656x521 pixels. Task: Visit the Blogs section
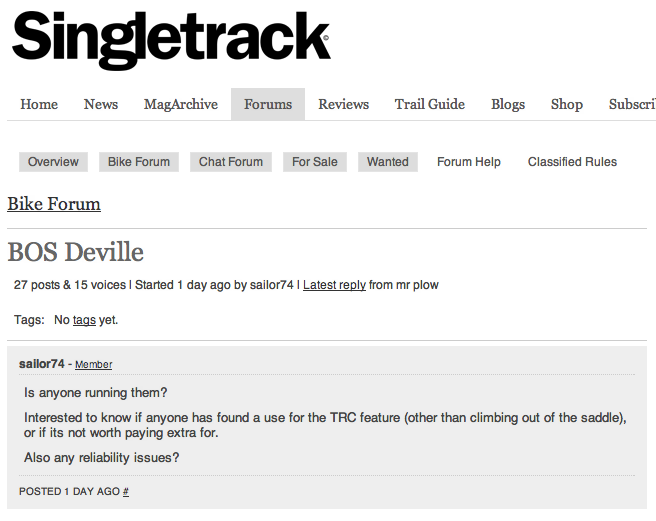click(508, 104)
